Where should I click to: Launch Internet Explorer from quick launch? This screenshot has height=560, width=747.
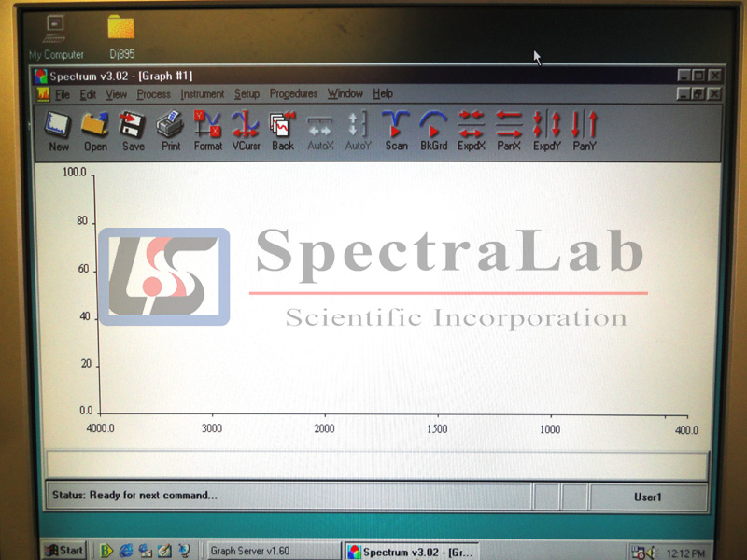(126, 551)
